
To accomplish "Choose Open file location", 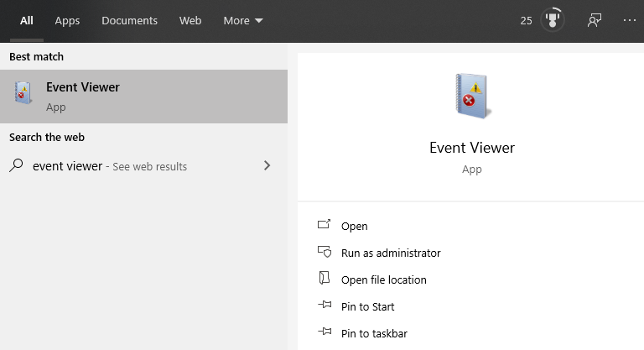I will coord(383,279).
